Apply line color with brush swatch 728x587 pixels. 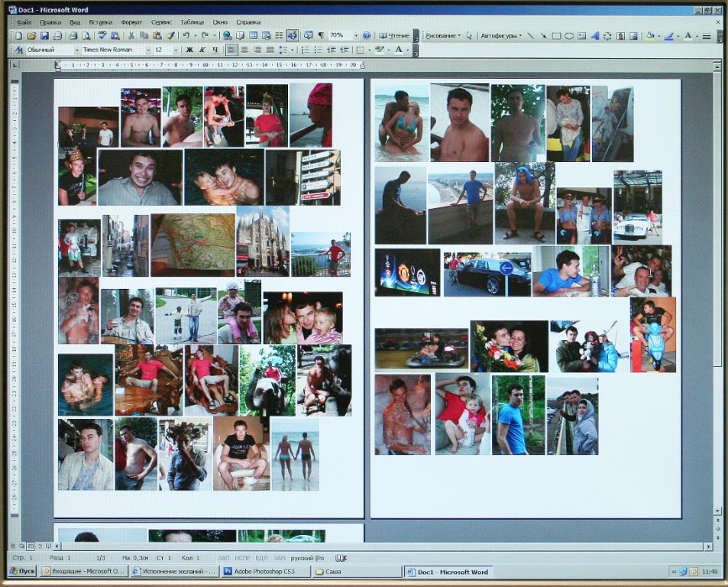pyautogui.click(x=669, y=36)
